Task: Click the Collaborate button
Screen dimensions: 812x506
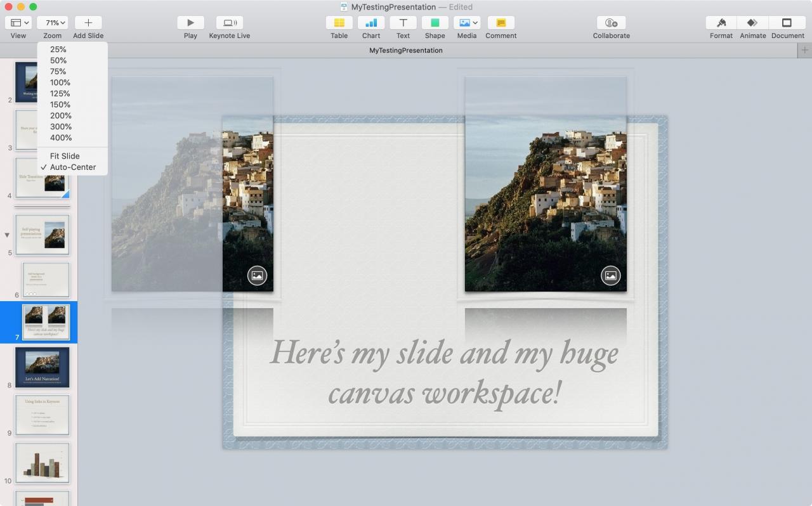Action: click(x=611, y=23)
